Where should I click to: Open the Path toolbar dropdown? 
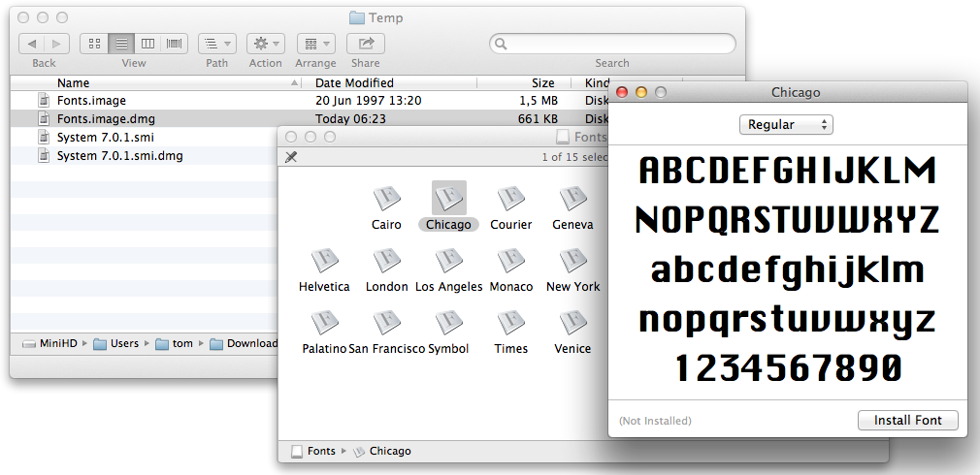click(x=217, y=44)
